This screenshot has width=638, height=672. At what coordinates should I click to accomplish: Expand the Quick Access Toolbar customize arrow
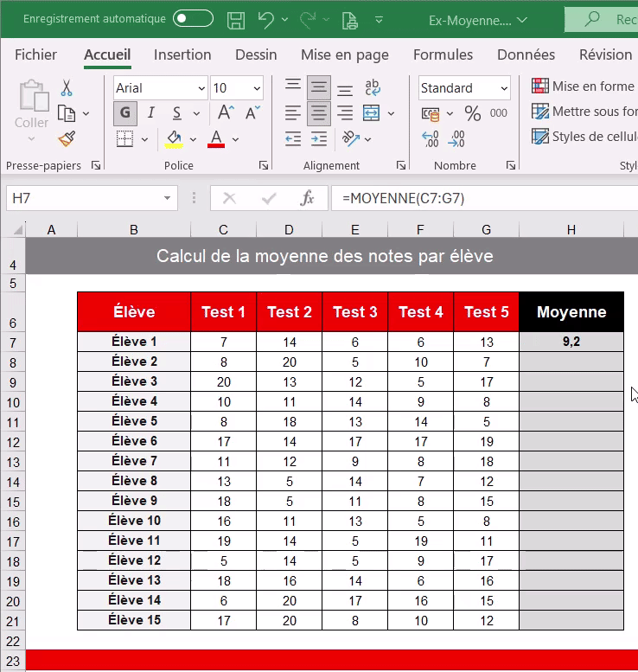click(379, 20)
